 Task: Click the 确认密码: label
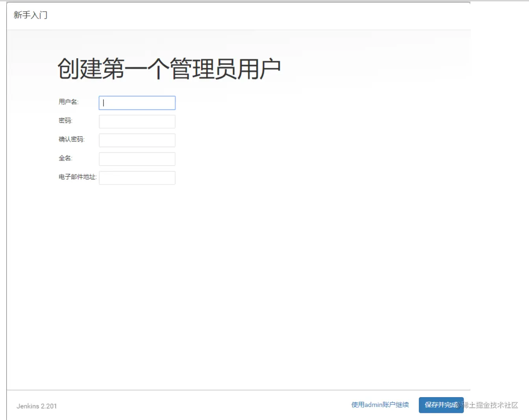click(72, 139)
